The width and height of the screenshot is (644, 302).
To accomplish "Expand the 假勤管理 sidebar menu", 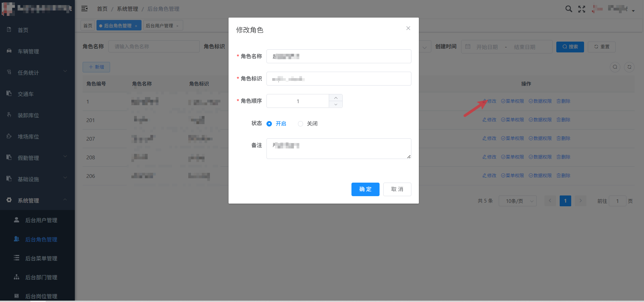I will point(37,158).
